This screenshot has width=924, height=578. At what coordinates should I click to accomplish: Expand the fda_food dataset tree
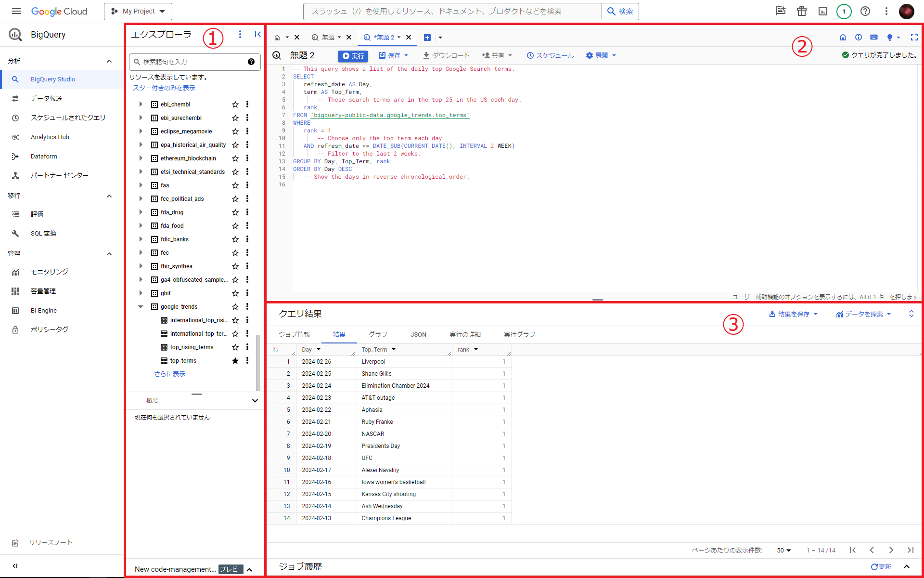click(x=141, y=225)
